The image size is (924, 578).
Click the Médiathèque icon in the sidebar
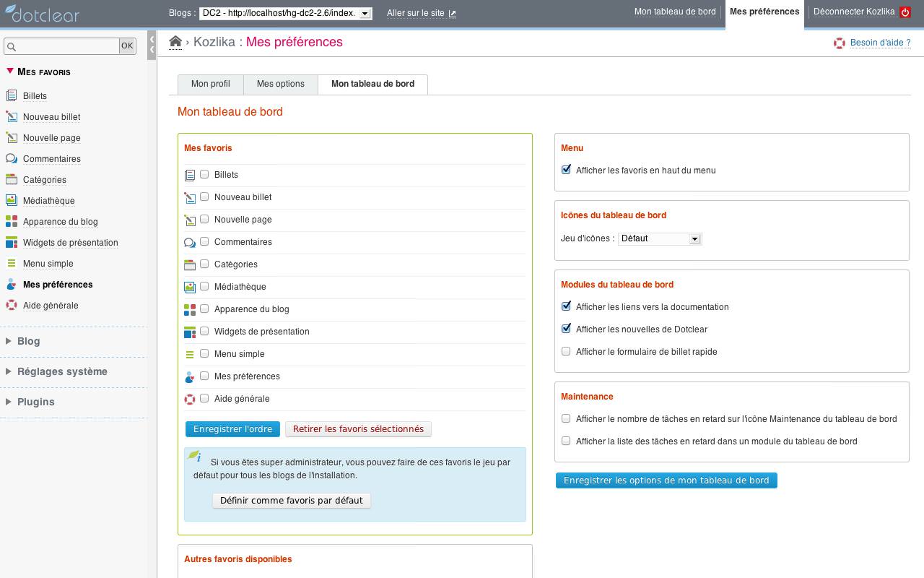[x=12, y=201]
